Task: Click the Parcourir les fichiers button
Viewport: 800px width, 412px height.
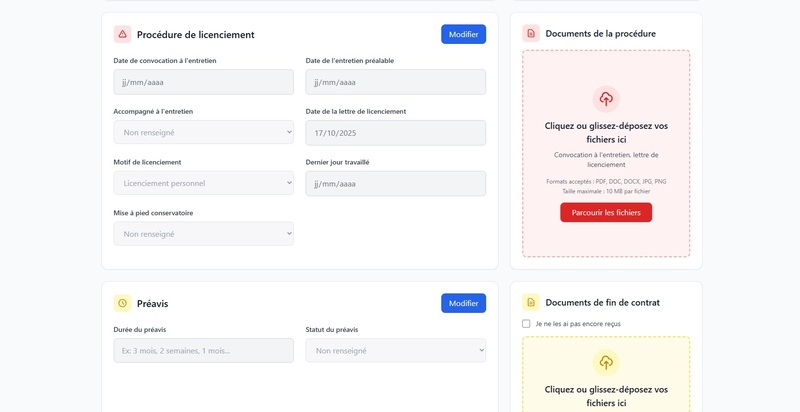Action: click(x=606, y=212)
